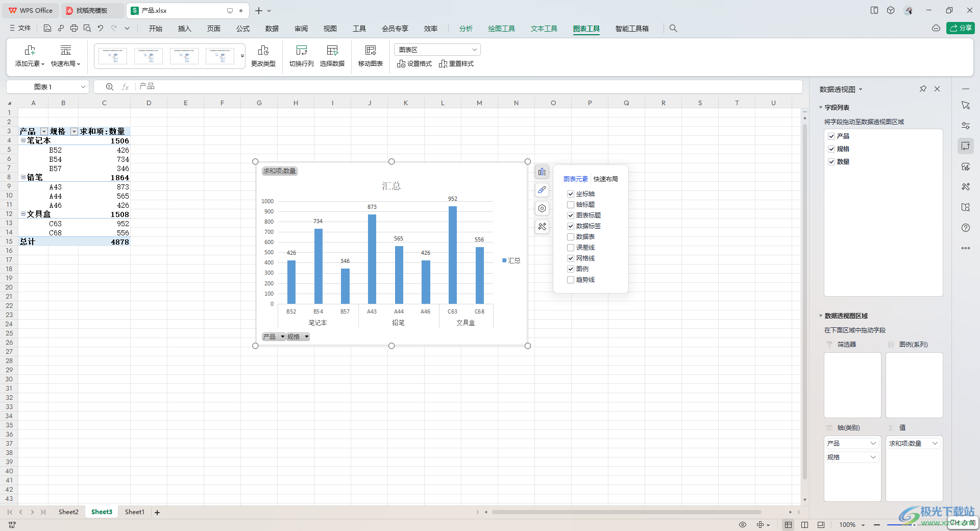Click the eye protection mode icon

[743, 524]
